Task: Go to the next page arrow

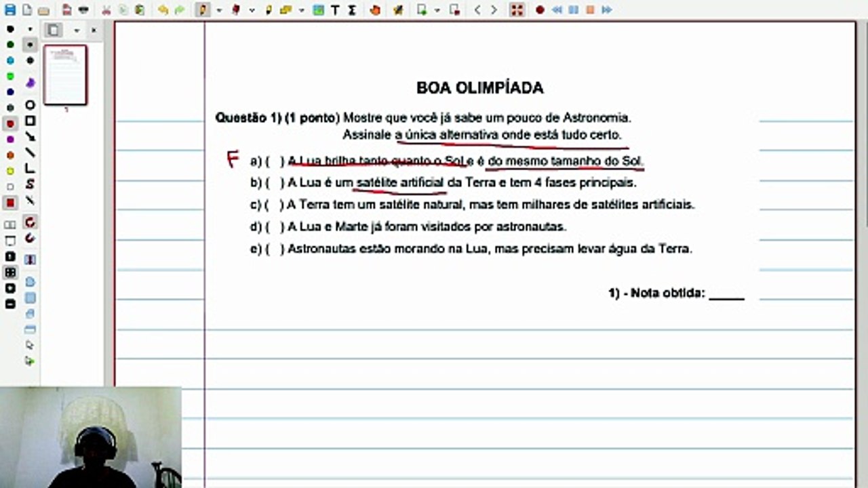Action: 494,10
